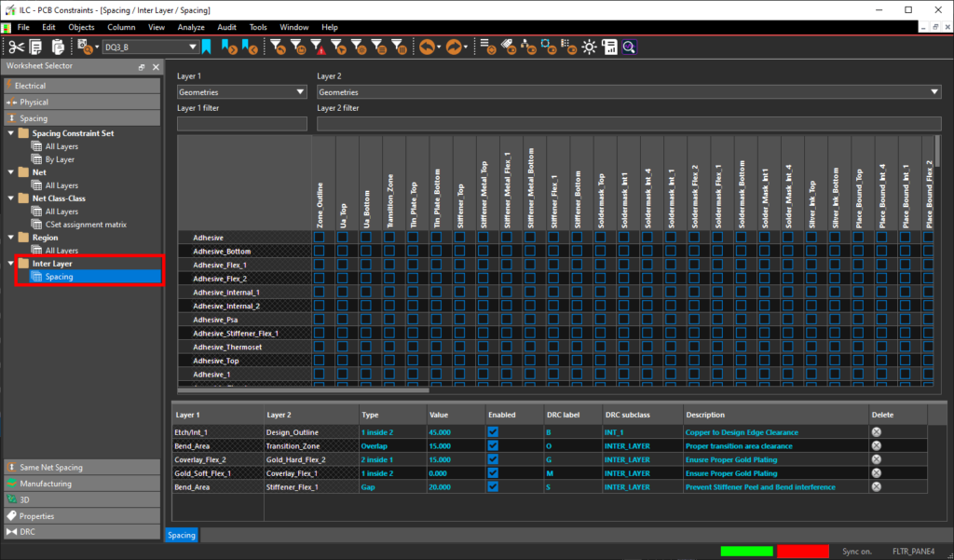Uncheck Enabled for Bend_Area Transition_Zone row
This screenshot has width=954, height=560.
tap(493, 445)
